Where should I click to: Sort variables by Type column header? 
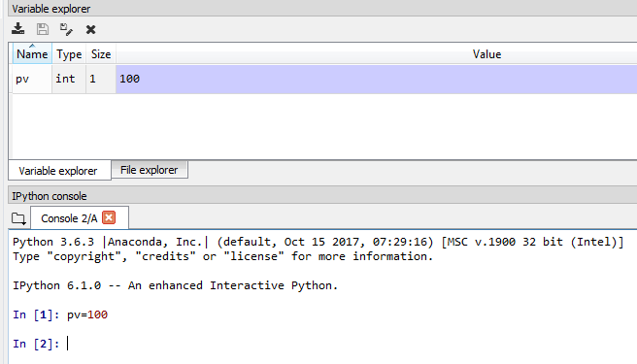69,53
